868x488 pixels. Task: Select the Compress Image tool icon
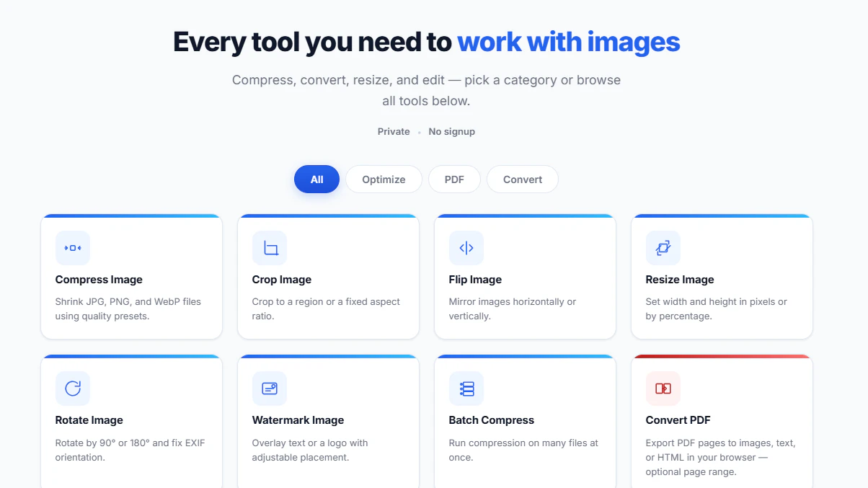(x=73, y=247)
